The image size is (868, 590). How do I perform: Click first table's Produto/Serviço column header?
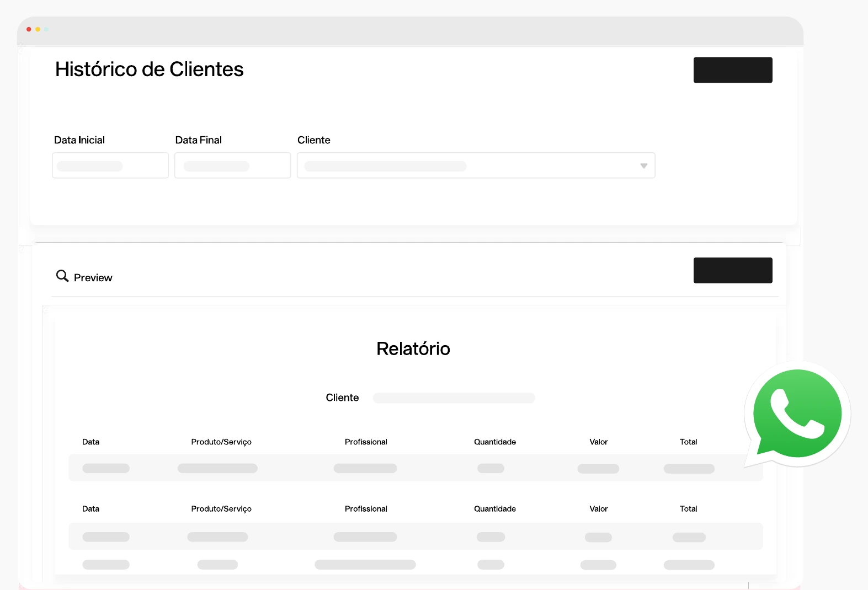pos(221,442)
